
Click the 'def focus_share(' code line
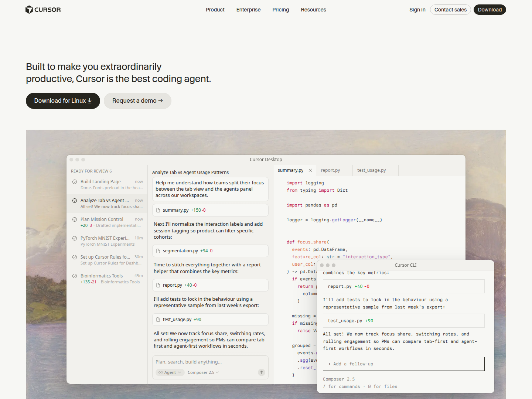(x=308, y=242)
